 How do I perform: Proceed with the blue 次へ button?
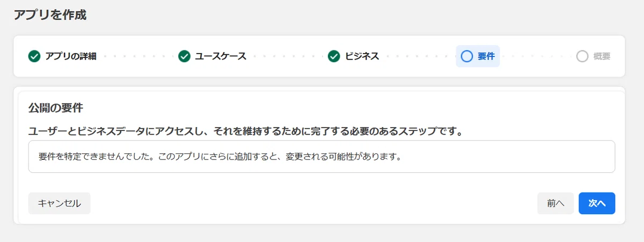(x=597, y=203)
